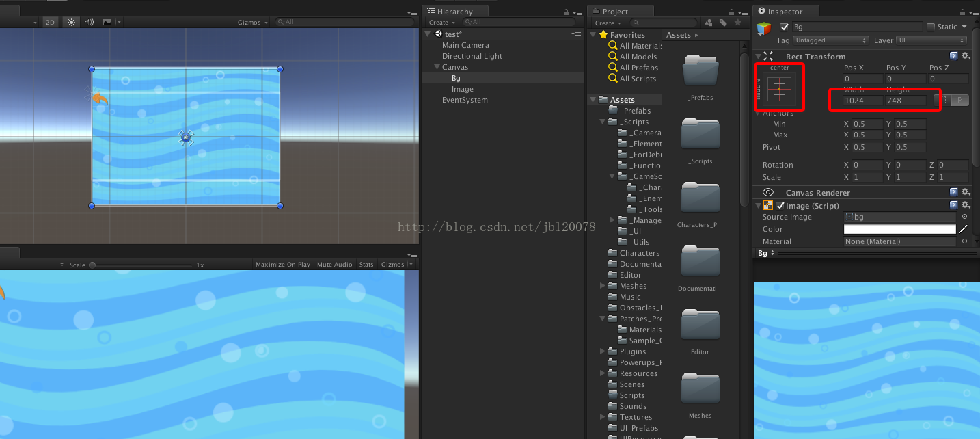
Task: Click the favorites star icon in Project toolbar
Action: pyautogui.click(x=737, y=23)
